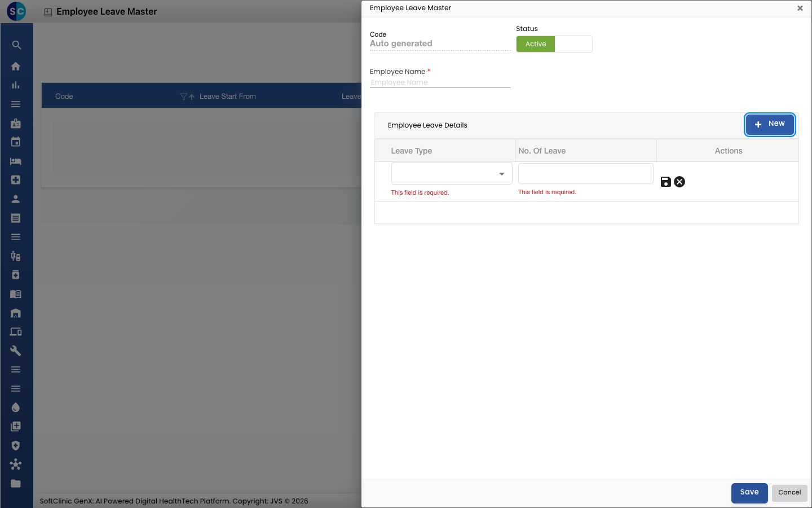This screenshot has height=508, width=812.
Task: Click the Actions column header
Action: [x=729, y=151]
